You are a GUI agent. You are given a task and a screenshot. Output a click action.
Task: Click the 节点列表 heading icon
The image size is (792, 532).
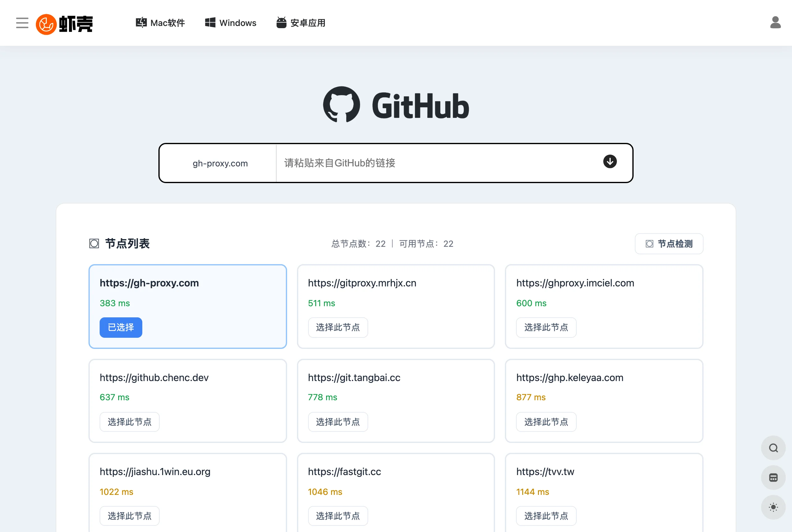[94, 244]
